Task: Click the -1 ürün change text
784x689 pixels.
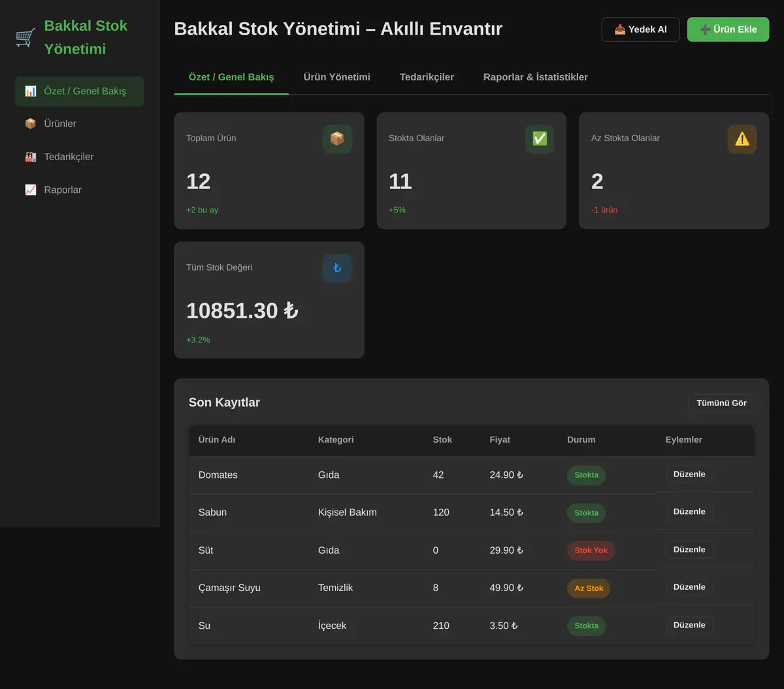Action: click(x=604, y=210)
